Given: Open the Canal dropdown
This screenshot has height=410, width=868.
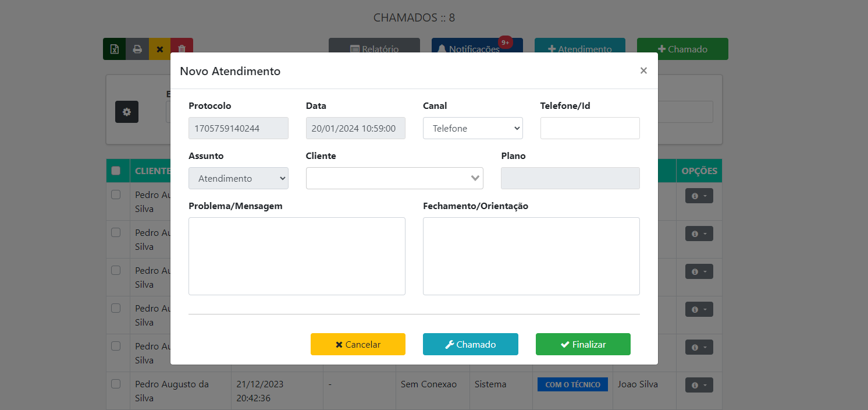Looking at the screenshot, I should tap(472, 128).
